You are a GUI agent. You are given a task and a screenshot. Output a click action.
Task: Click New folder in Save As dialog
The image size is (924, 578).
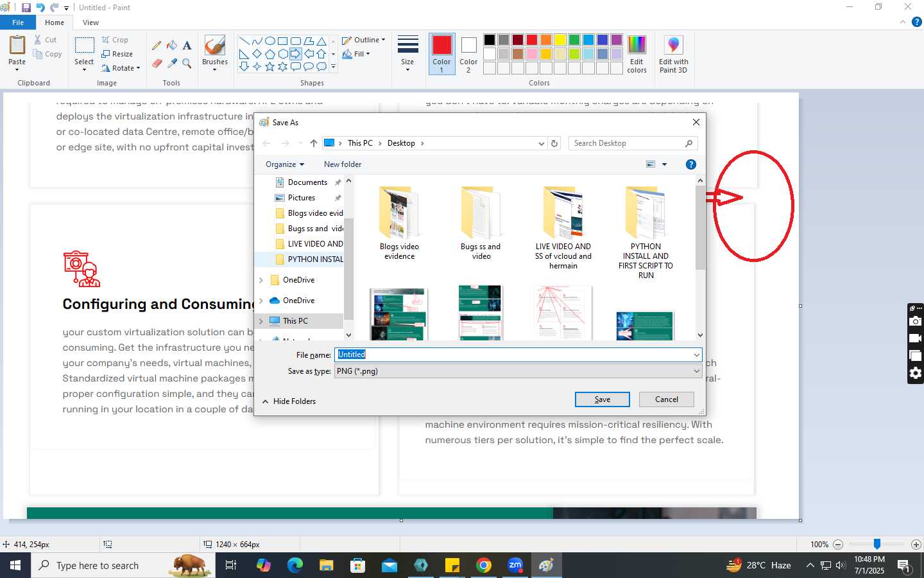point(343,164)
